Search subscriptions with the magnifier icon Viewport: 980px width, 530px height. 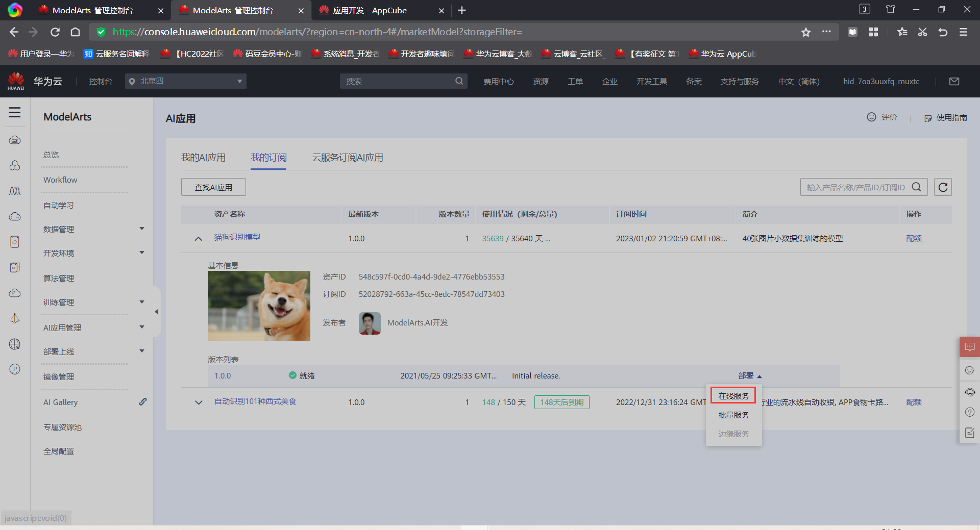point(917,187)
